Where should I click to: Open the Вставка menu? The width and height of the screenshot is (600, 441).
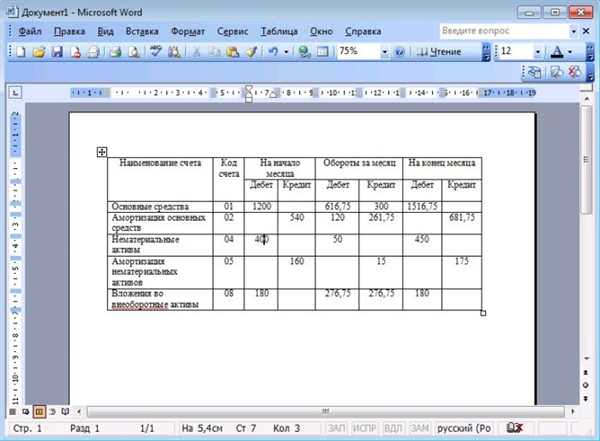[x=142, y=31]
